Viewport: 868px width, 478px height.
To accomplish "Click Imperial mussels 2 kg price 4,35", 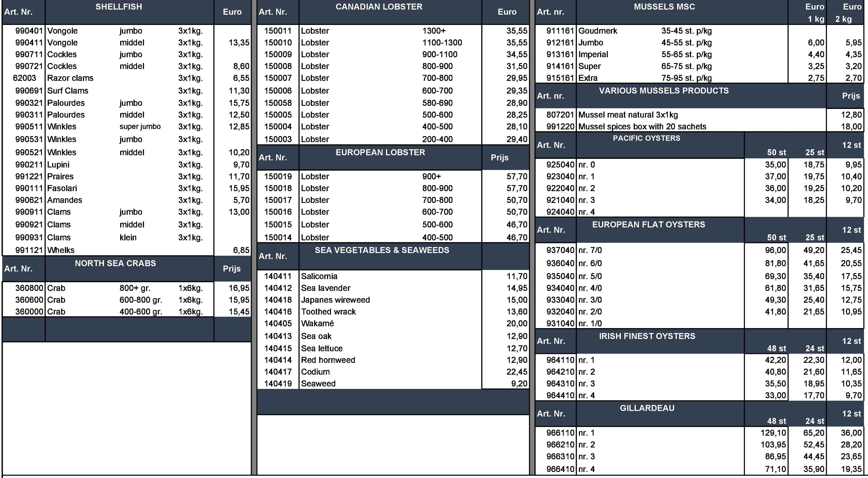I will point(853,55).
